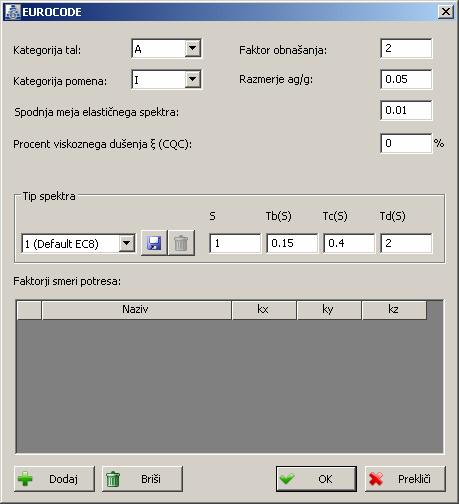Click the Tb(S) input field

[292, 243]
